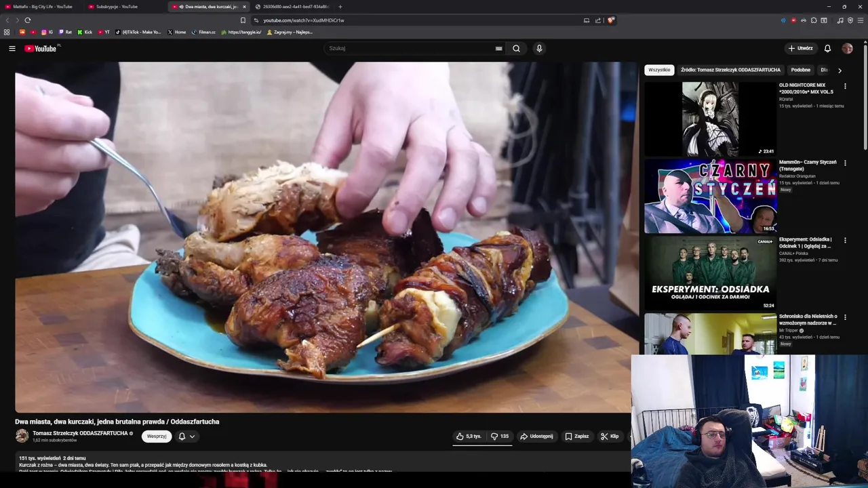The image size is (868, 488).
Task: Click the channel avatar below the video
Action: tap(22, 436)
